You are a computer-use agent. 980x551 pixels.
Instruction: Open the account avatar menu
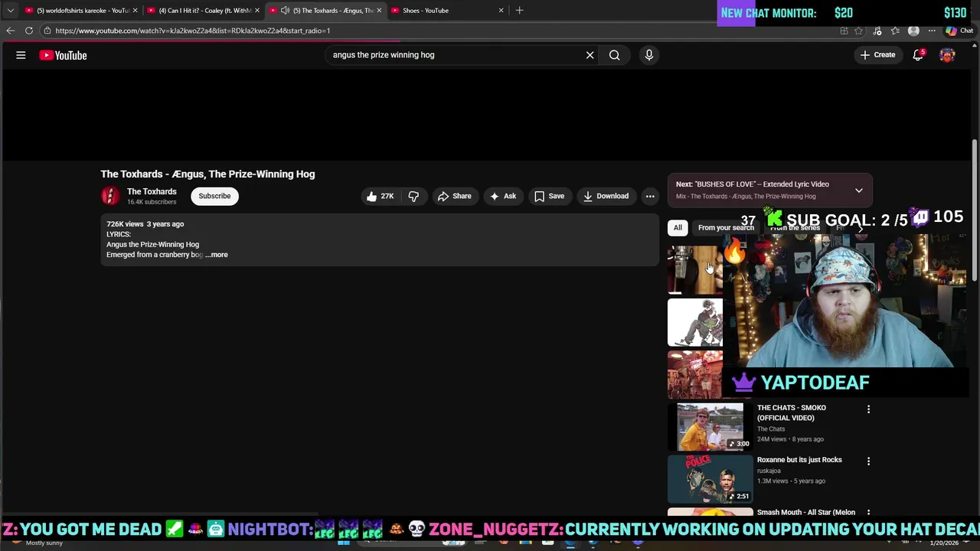(948, 55)
